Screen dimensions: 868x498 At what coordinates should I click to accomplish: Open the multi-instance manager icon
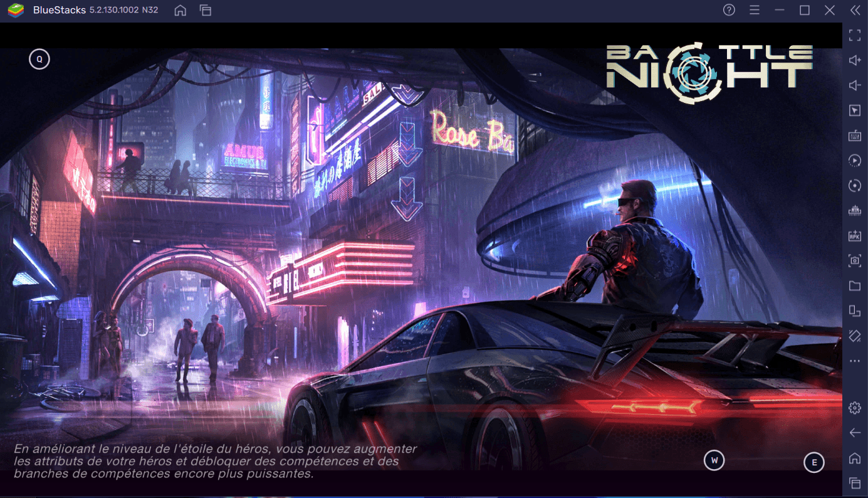[855, 311]
